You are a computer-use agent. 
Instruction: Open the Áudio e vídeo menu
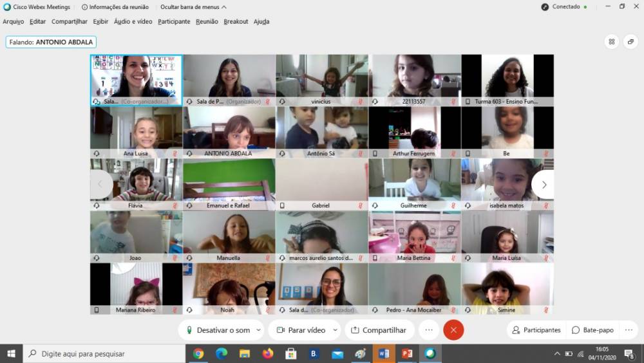(x=133, y=21)
